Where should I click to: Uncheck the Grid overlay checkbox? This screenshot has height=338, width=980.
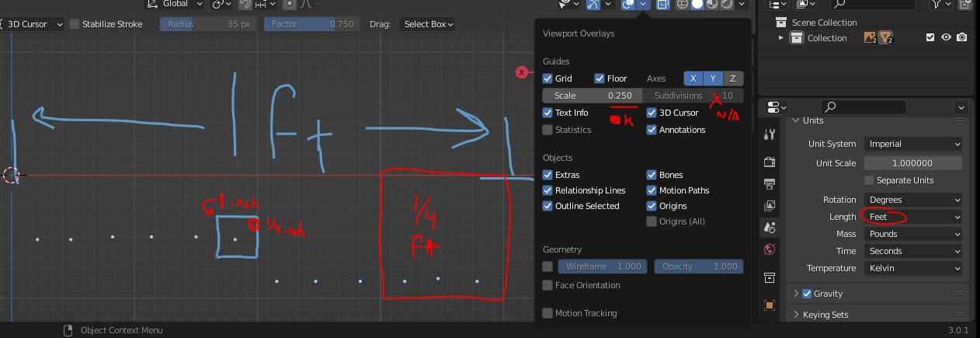coord(547,78)
